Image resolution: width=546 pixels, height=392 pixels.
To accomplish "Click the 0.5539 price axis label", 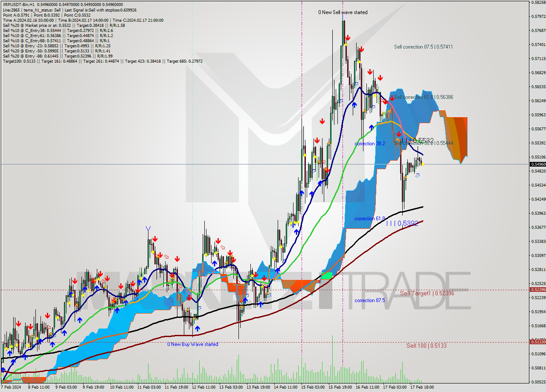I will pos(538,143).
